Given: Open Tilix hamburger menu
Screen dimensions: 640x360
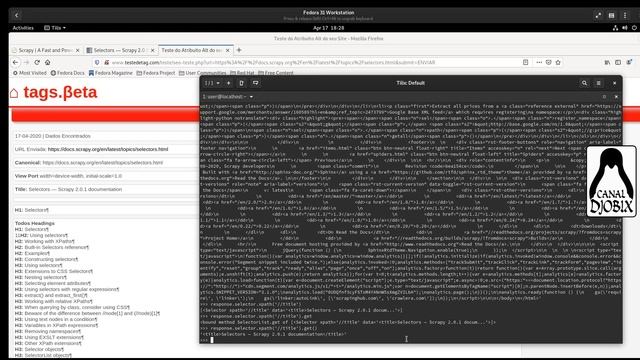Looking at the screenshot, I should (598, 83).
